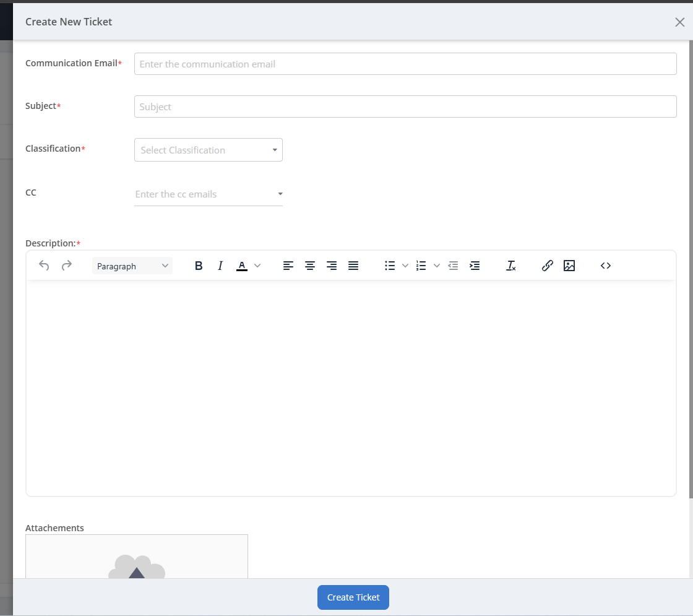Increase indent of the paragraph
693x616 pixels.
(475, 266)
